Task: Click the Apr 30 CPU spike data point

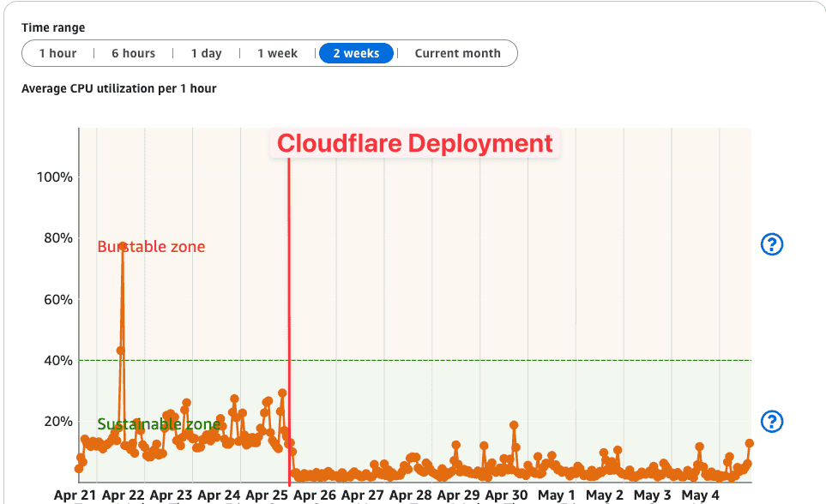Action: 514,425
